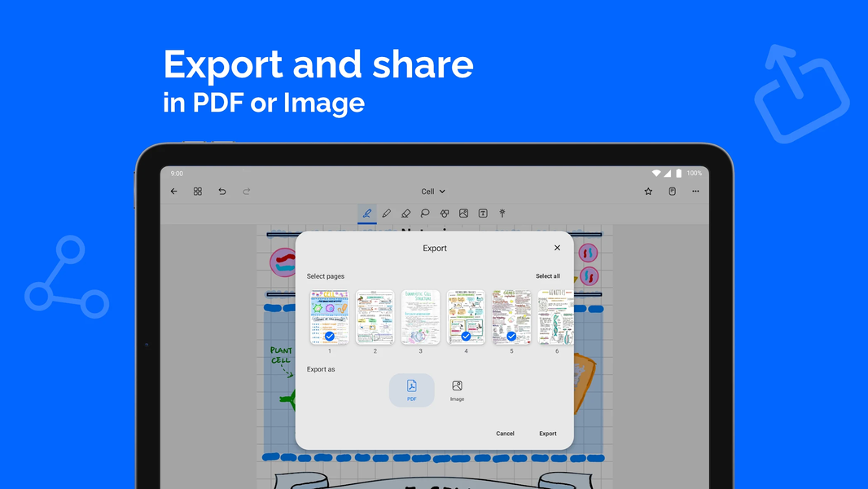This screenshot has height=489, width=868.
Task: Deselect page 1 checkmark
Action: pos(329,335)
